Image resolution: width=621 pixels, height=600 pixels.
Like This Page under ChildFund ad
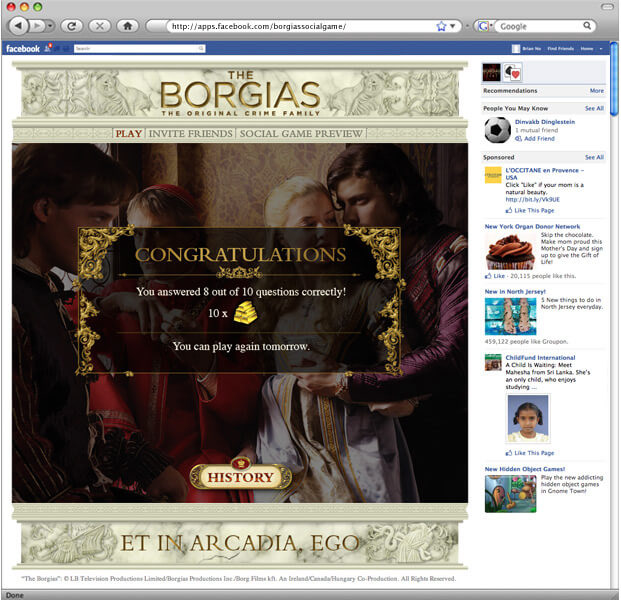(530, 453)
